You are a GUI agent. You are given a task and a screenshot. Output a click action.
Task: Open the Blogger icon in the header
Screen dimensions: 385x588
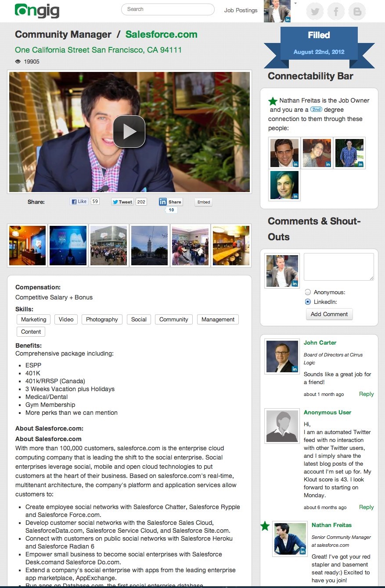tap(357, 11)
